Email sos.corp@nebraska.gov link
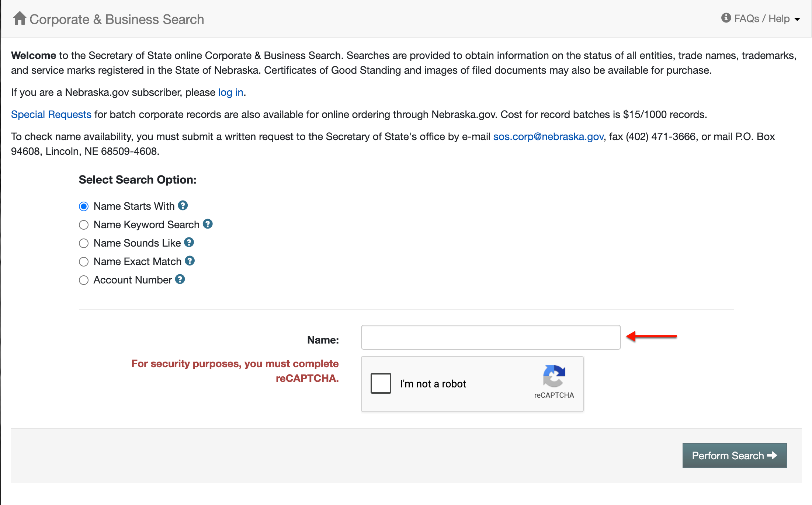This screenshot has height=505, width=812. (x=548, y=136)
